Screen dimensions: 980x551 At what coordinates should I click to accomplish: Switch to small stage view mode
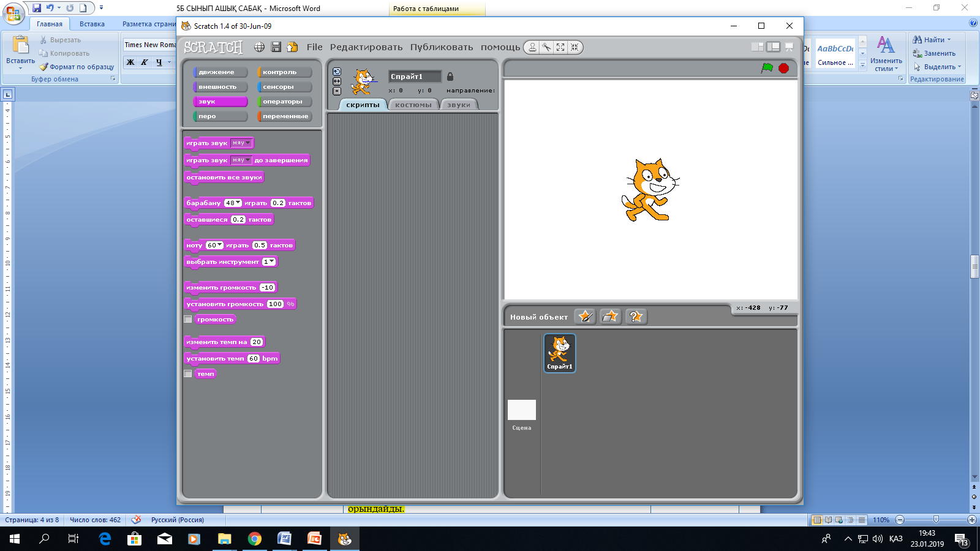tap(758, 47)
